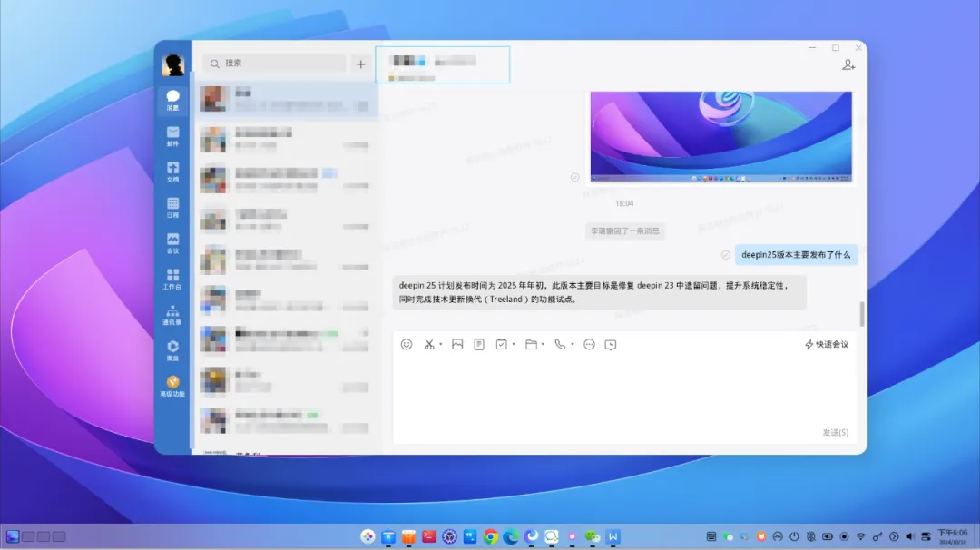This screenshot has height=550, width=980.
Task: Open the 日程 calendar section in sidebar
Action: point(172,208)
